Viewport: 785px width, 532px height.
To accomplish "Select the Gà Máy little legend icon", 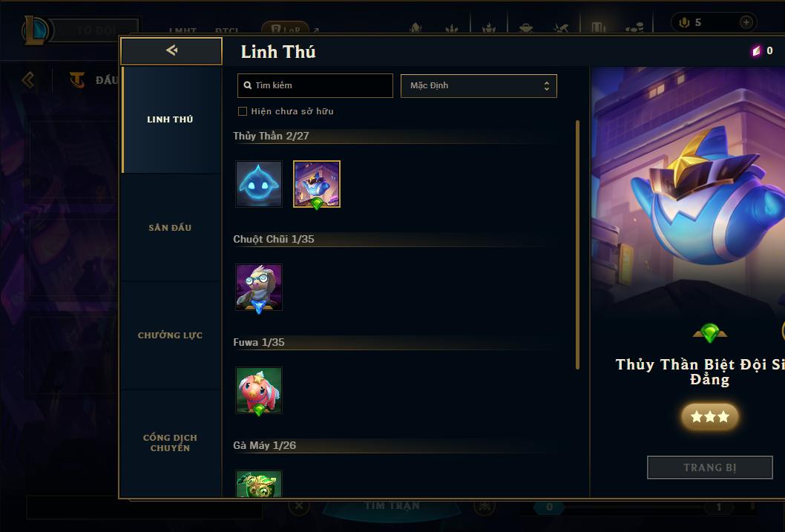I will coord(259,484).
